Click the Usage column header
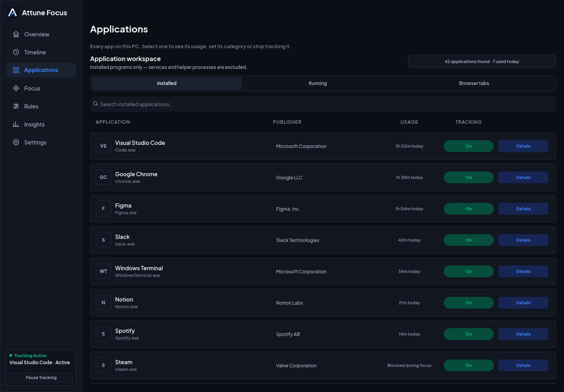 click(409, 122)
